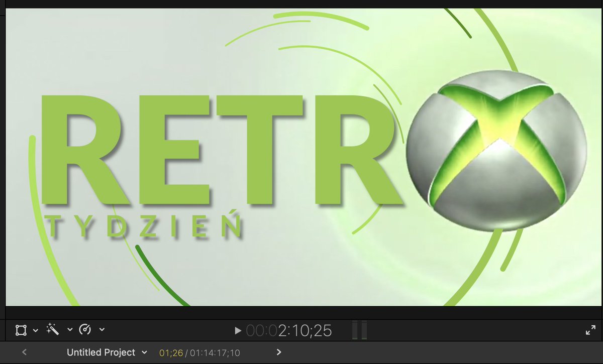This screenshot has width=603, height=364.
Task: Go back in timeline history arrow
Action: 25,352
